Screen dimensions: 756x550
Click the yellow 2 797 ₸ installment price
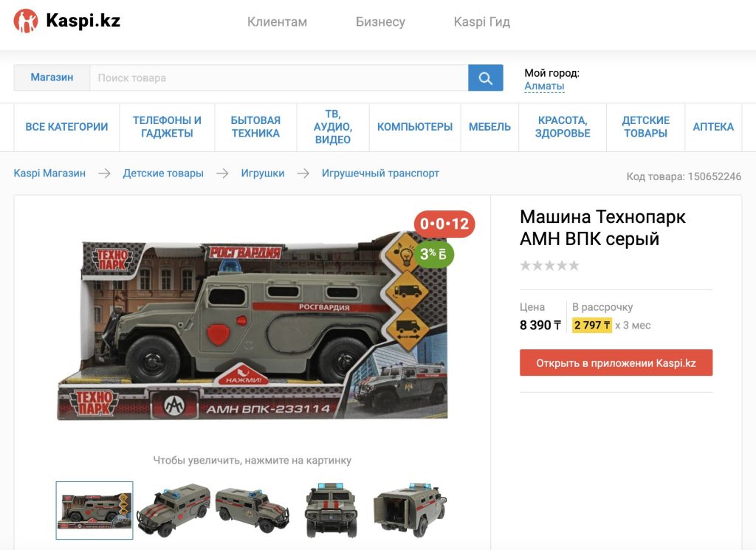point(591,325)
